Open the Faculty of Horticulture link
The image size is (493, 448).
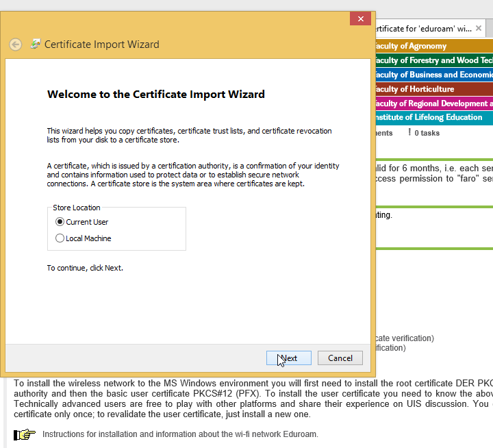[434, 89]
